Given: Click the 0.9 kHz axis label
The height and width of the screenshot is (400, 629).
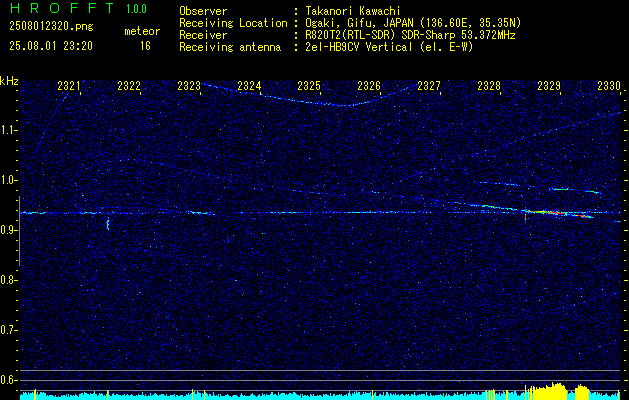Looking at the screenshot, I should [x=8, y=230].
